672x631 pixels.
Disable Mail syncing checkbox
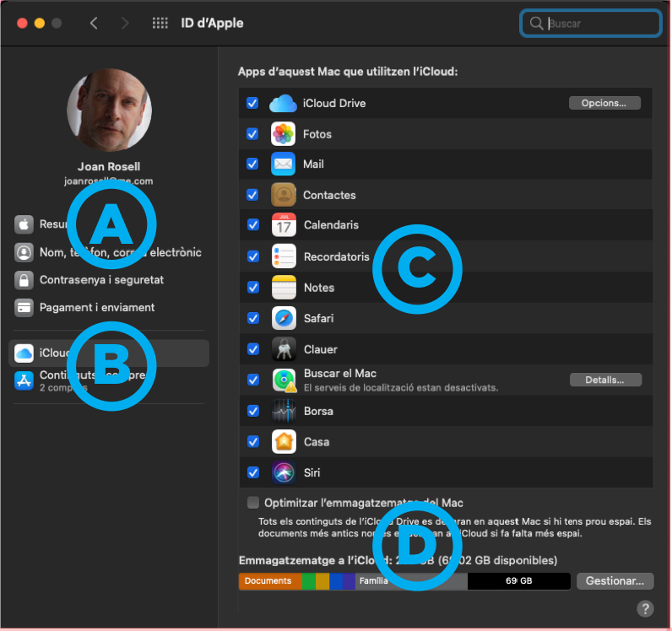coord(252,164)
